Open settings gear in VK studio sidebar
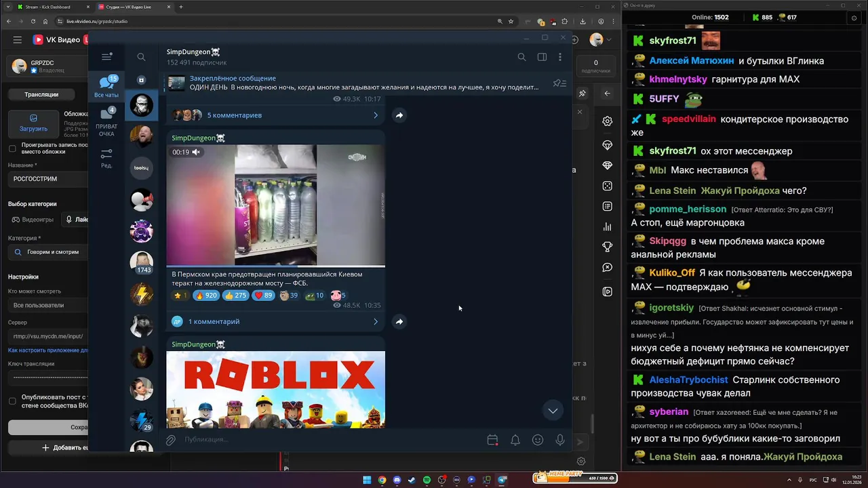868x488 pixels. click(607, 121)
